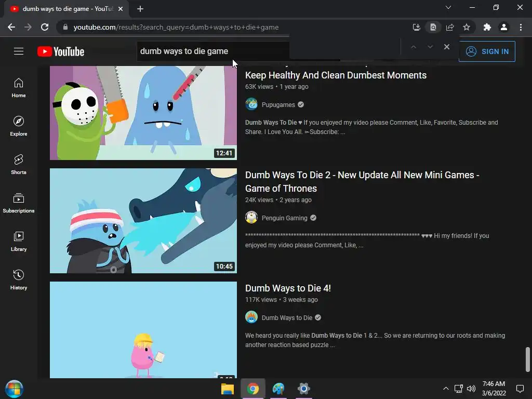
Task: Open File Explorer from the taskbar
Action: pos(228,389)
